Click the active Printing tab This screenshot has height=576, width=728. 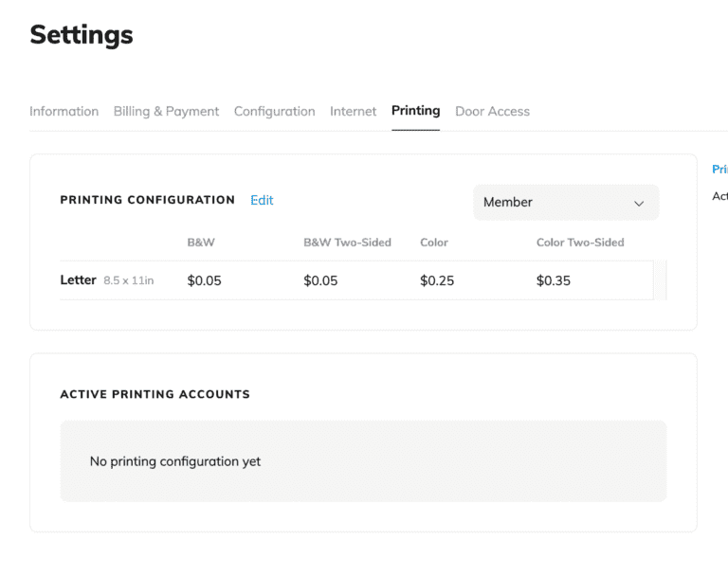click(x=415, y=111)
